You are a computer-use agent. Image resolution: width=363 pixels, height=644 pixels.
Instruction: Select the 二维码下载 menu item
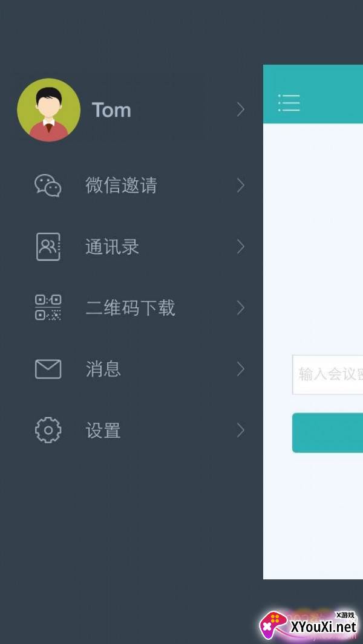(x=130, y=308)
